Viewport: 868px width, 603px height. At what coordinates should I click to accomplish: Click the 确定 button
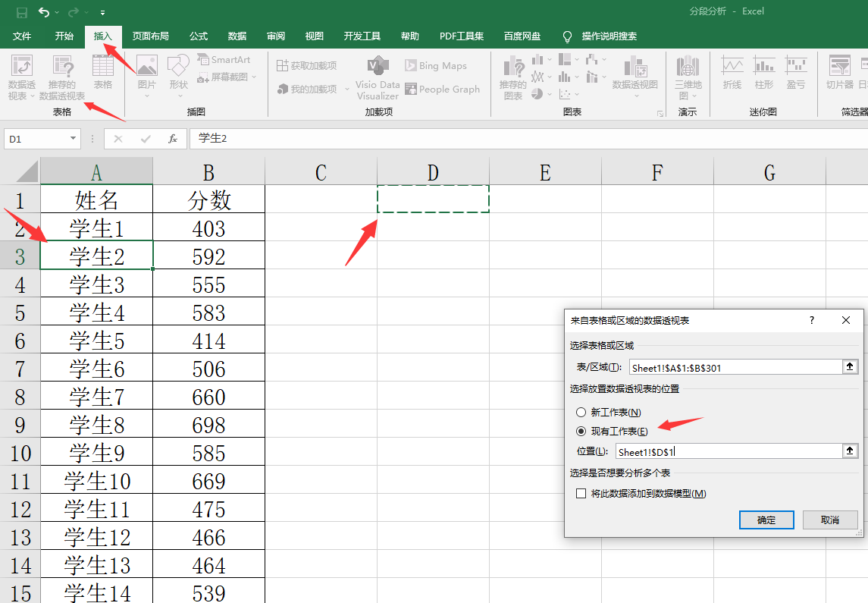coord(766,520)
